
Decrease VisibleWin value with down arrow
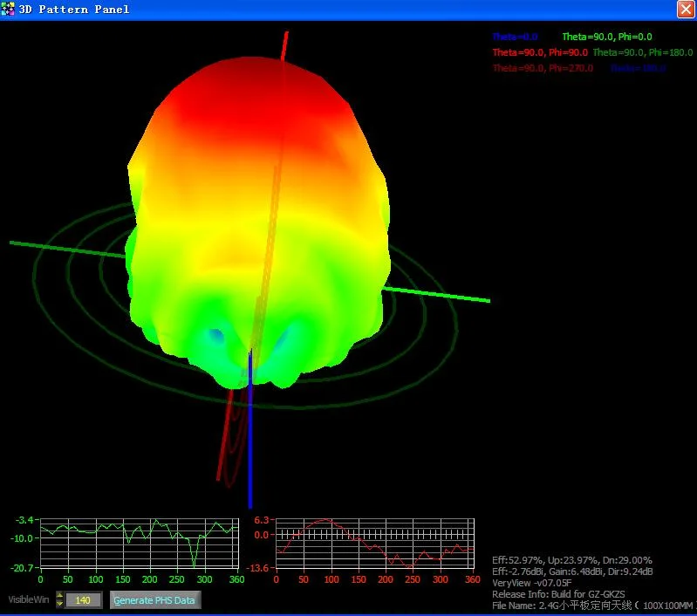[59, 604]
